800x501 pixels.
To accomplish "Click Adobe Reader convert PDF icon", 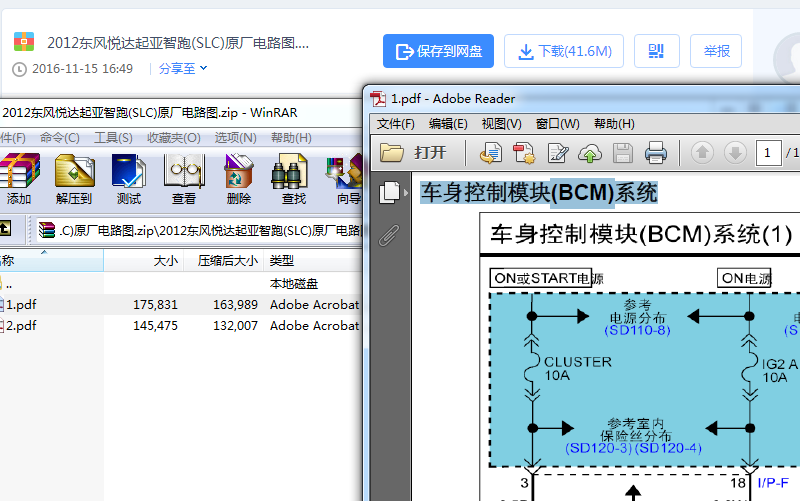I will [x=523, y=153].
